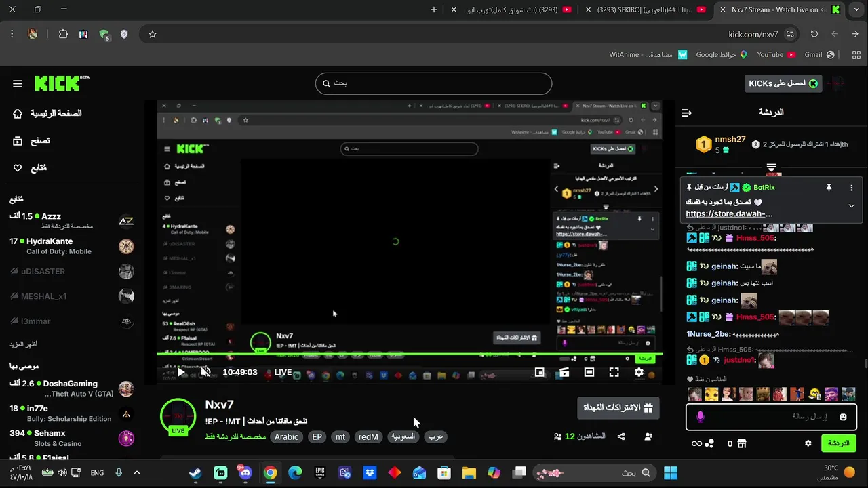Open مُتابع following page

click(x=30, y=168)
